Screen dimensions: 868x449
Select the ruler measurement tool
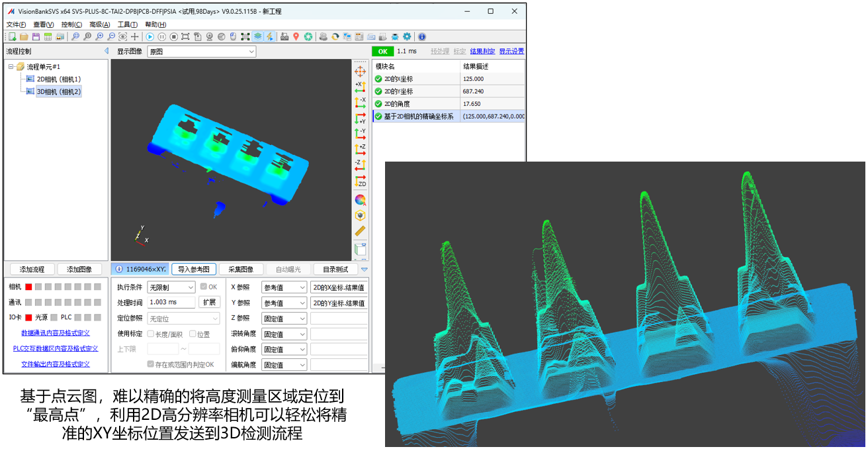coord(360,231)
